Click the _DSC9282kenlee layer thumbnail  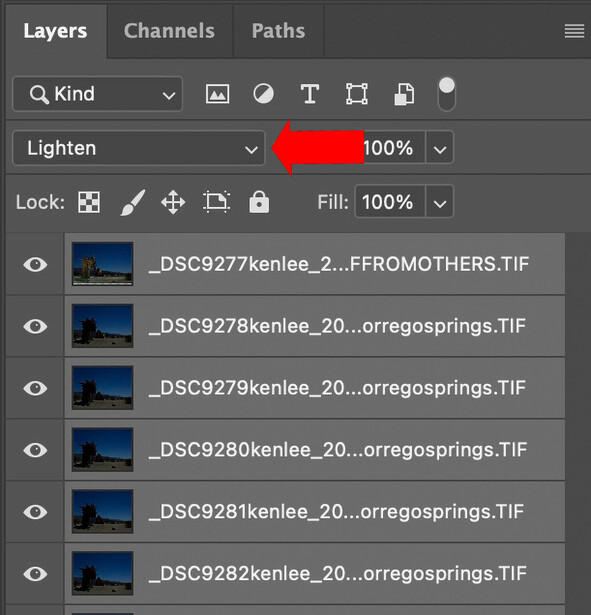(103, 573)
